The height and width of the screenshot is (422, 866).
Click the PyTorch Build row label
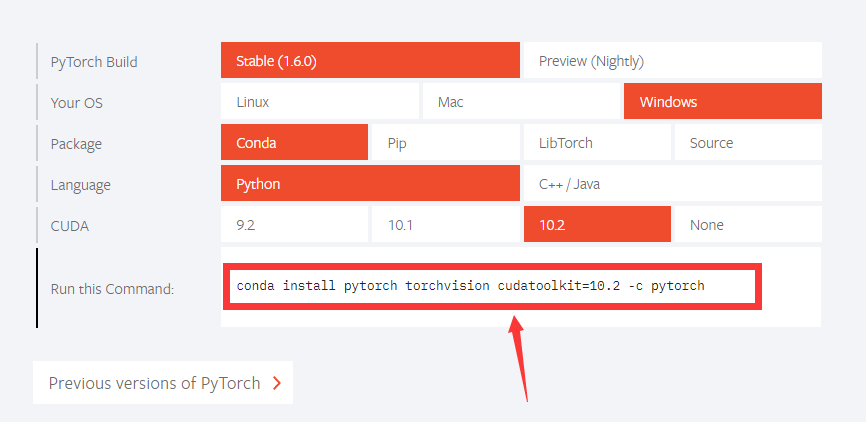(94, 62)
